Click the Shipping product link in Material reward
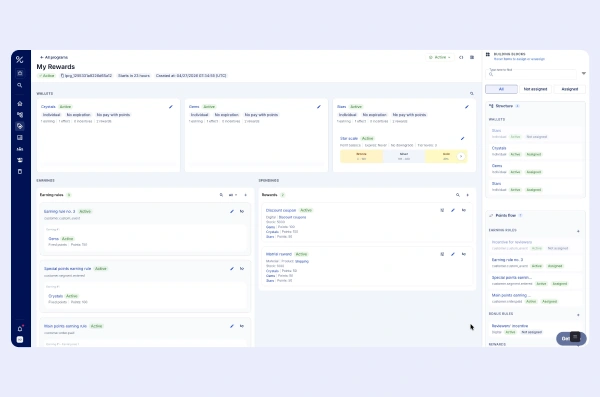This screenshot has width=600, height=397. tap(302, 261)
